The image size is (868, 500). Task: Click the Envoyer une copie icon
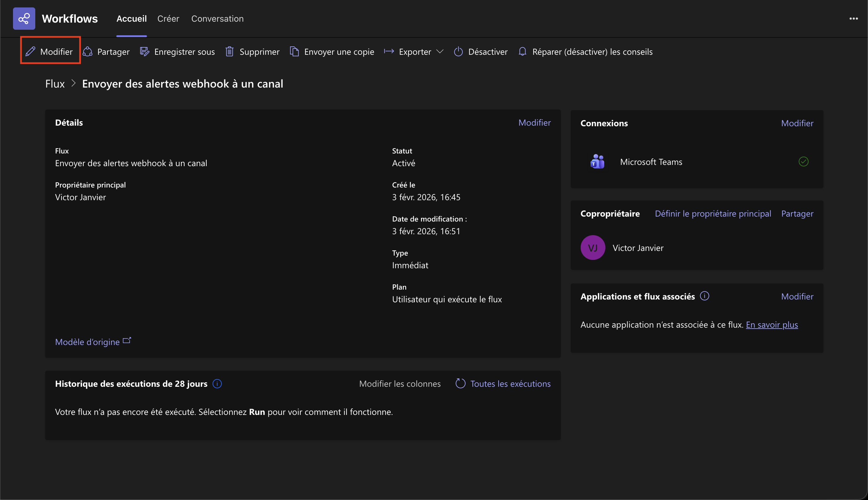tap(294, 51)
